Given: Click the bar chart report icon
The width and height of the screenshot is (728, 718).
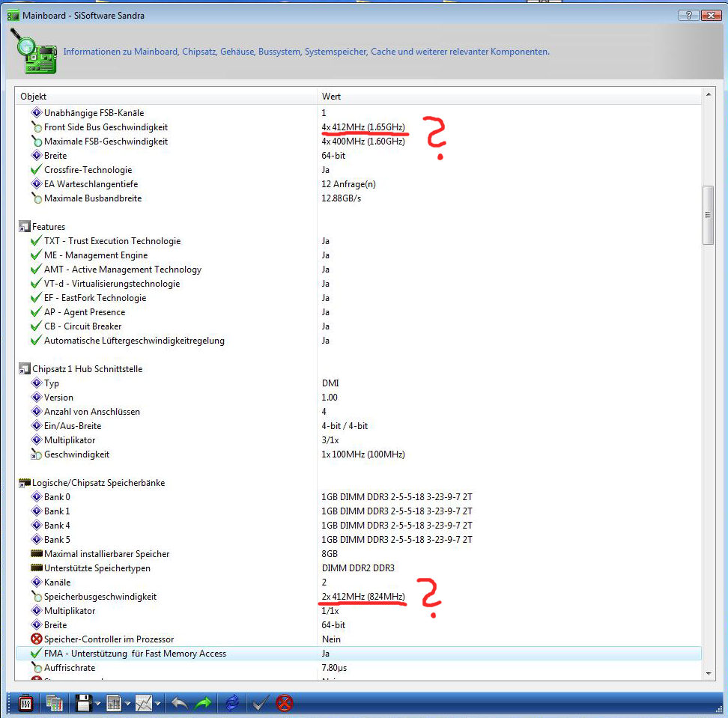Looking at the screenshot, I should pos(113,703).
